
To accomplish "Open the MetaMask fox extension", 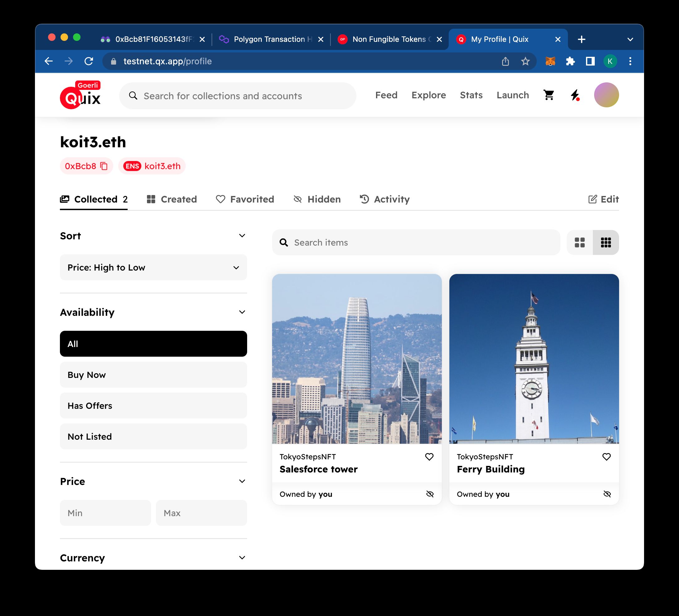I will pyautogui.click(x=550, y=61).
